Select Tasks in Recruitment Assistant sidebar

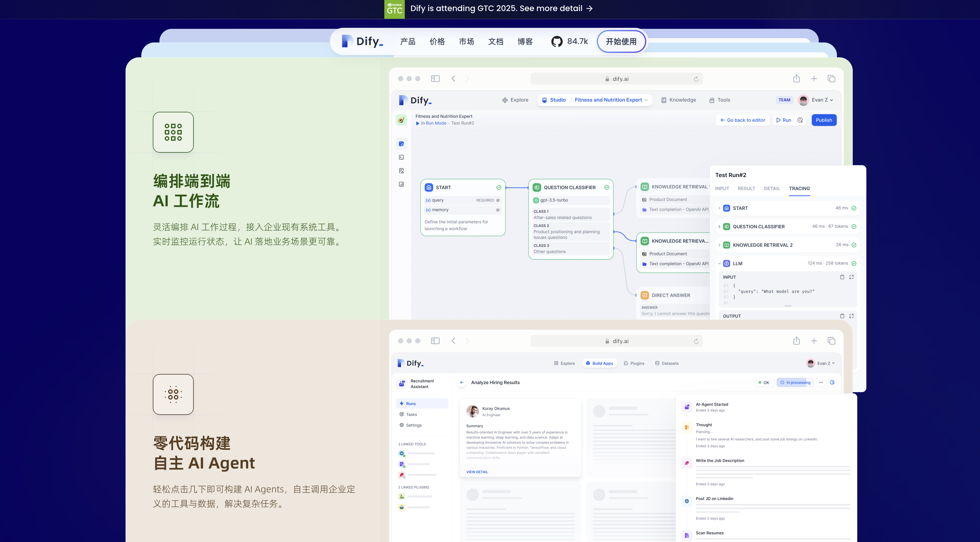[411, 414]
